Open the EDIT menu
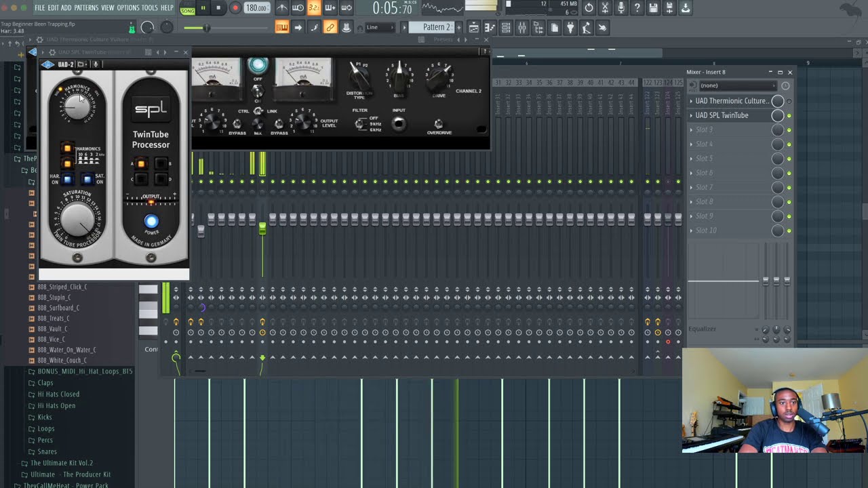The image size is (868, 488). tap(53, 8)
